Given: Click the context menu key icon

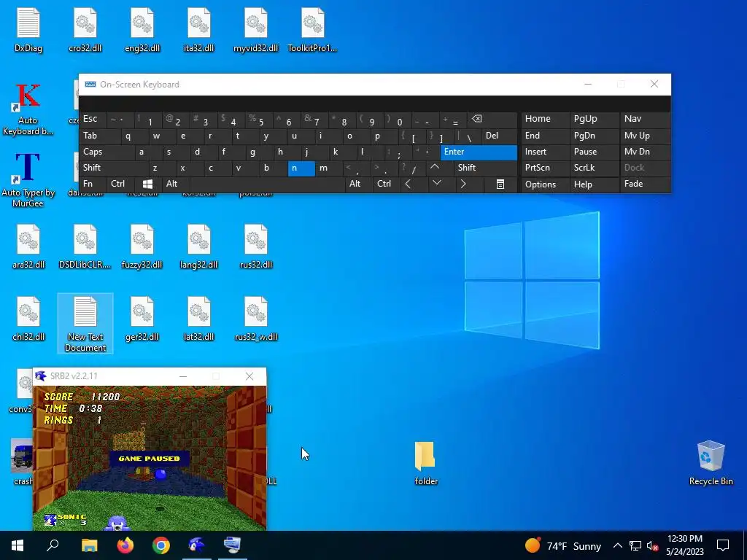Looking at the screenshot, I should [500, 184].
